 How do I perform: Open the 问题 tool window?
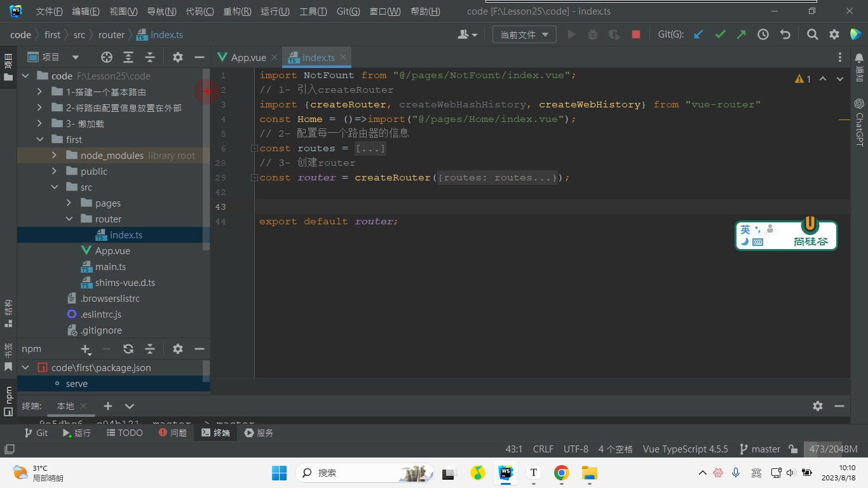point(172,433)
